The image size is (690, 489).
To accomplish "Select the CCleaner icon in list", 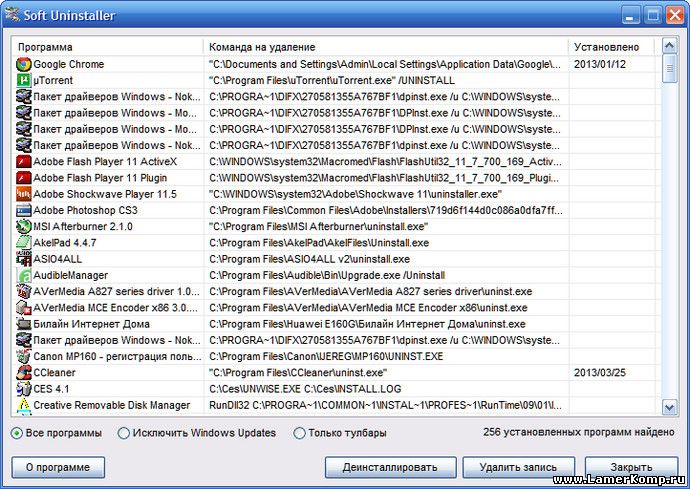I will pos(23,372).
